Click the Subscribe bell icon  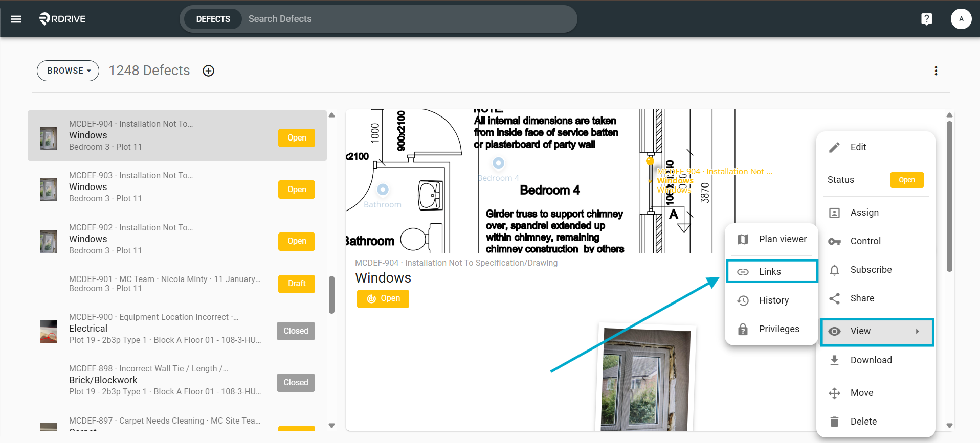(x=834, y=270)
